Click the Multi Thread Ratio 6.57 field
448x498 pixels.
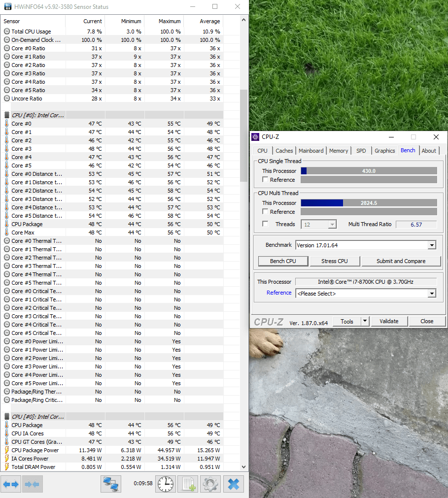[x=416, y=225]
